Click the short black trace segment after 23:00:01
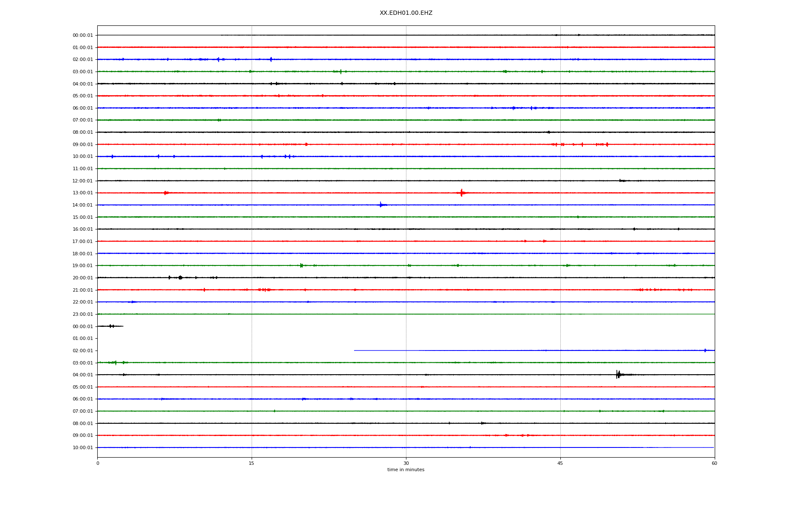 [x=110, y=326]
